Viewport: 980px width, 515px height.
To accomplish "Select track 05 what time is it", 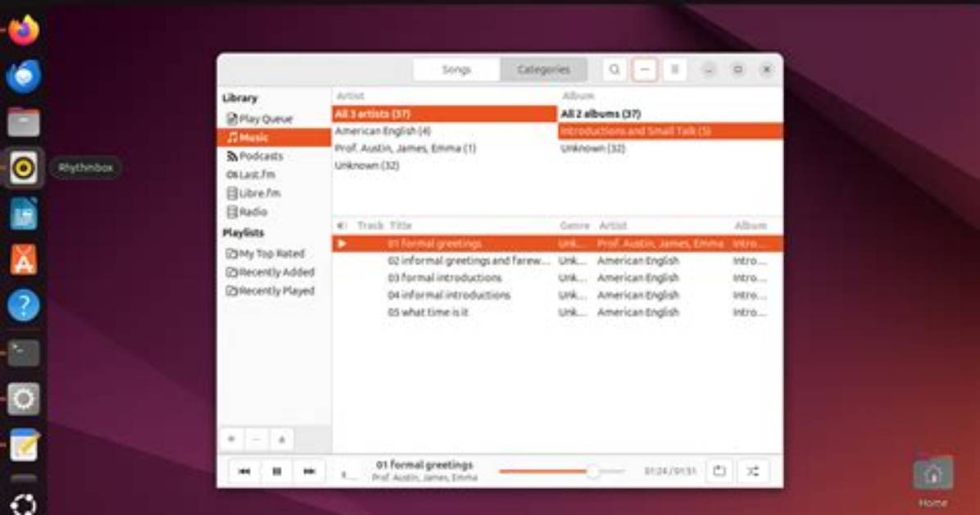I will click(x=557, y=312).
